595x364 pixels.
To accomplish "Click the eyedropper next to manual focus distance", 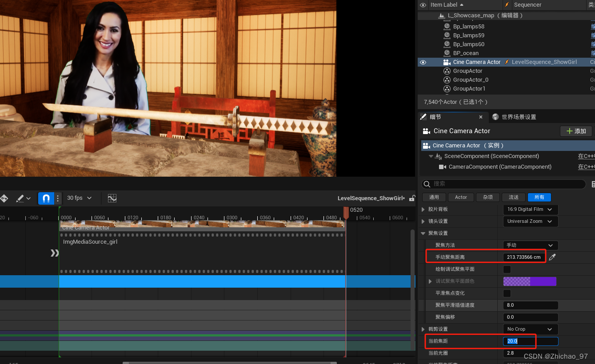I will 552,257.
